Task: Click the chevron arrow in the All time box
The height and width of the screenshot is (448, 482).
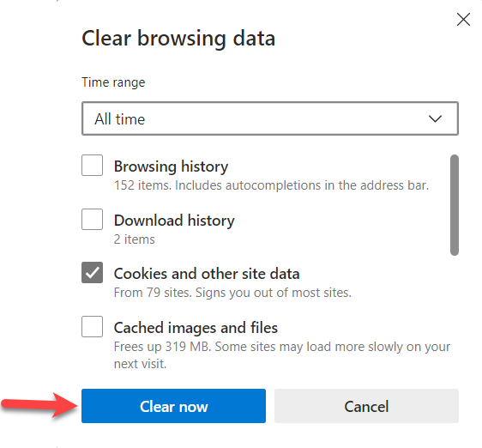Action: coord(436,118)
